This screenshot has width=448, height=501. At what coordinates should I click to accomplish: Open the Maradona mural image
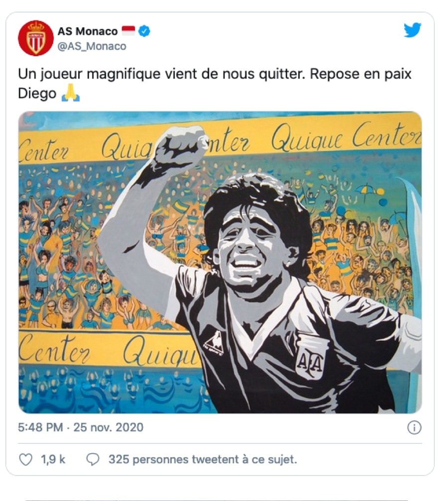click(x=220, y=262)
